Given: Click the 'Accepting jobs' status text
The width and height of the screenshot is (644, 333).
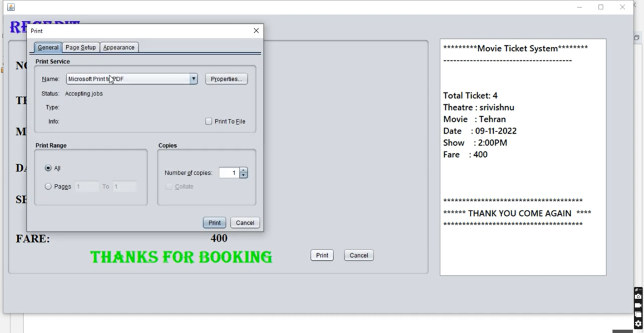Looking at the screenshot, I should 84,94.
